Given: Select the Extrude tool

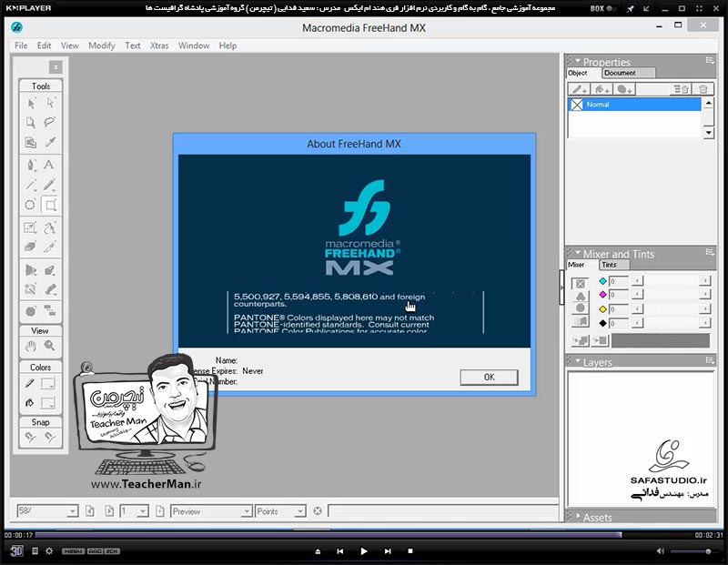Looking at the screenshot, I should click(50, 269).
